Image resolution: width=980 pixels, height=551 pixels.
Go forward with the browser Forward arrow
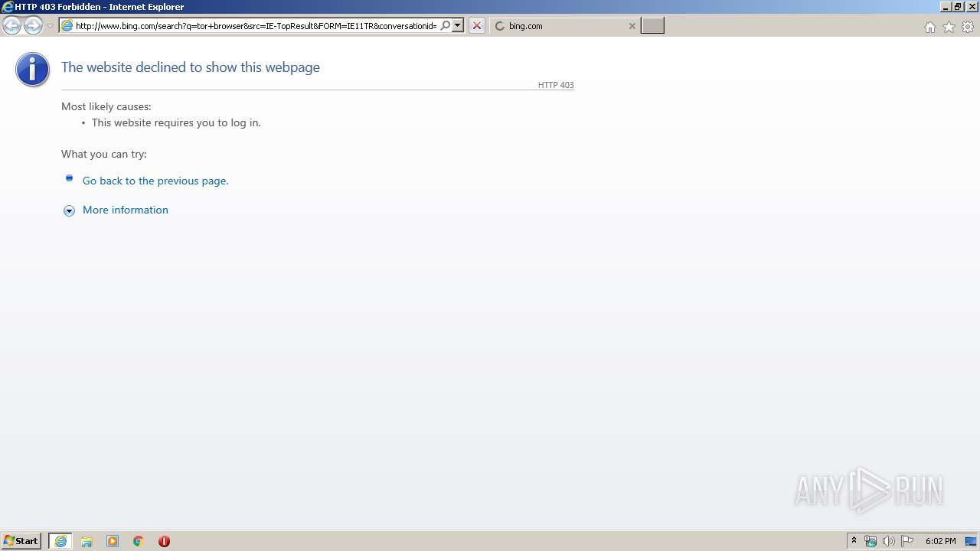pos(33,26)
